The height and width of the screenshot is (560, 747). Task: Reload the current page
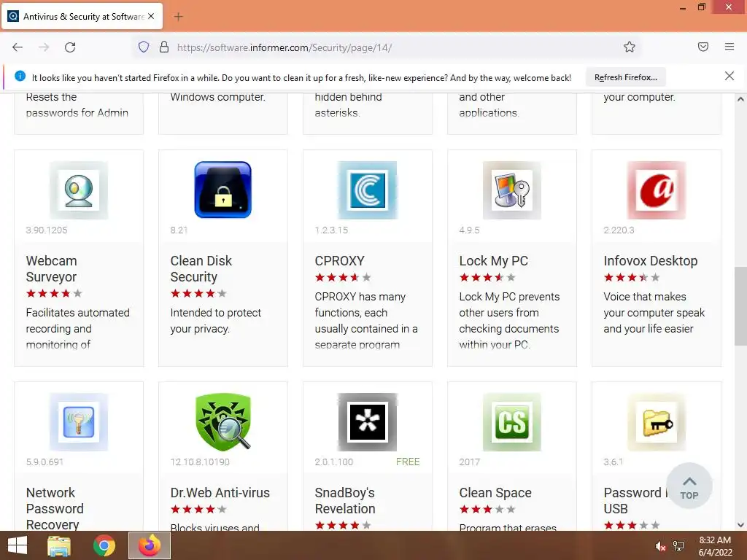[x=70, y=47]
